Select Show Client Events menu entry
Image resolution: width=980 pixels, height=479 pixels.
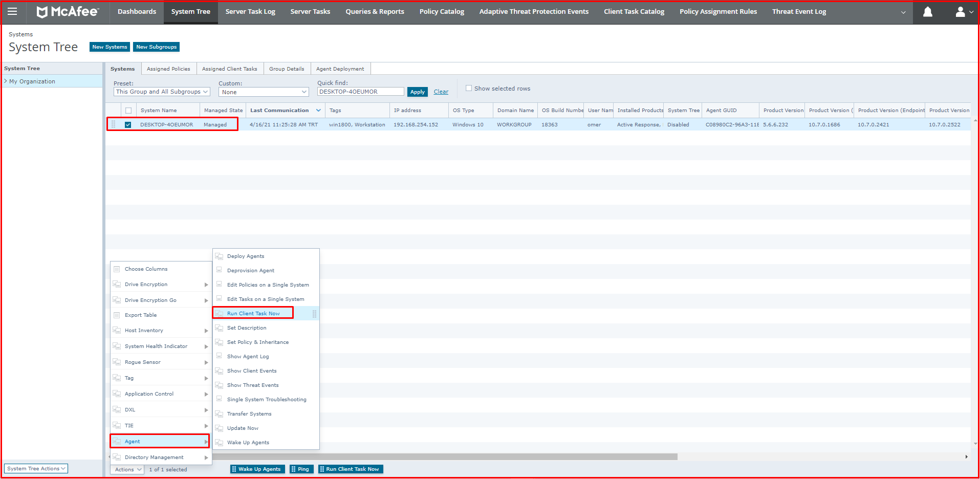click(252, 371)
